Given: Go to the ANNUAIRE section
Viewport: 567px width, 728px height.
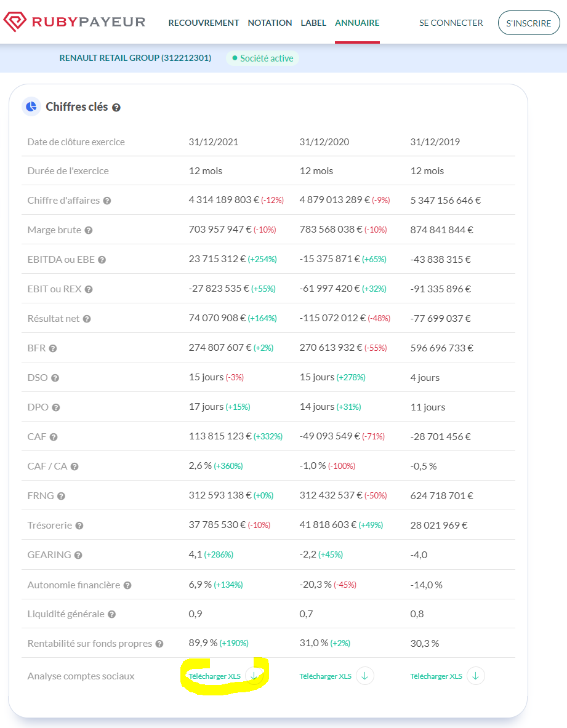Looking at the screenshot, I should 357,23.
